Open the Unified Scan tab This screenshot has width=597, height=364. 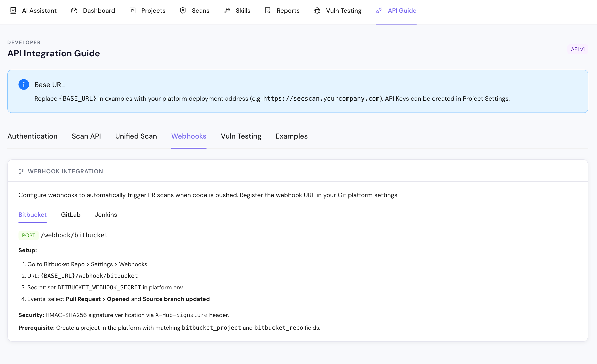click(x=136, y=136)
